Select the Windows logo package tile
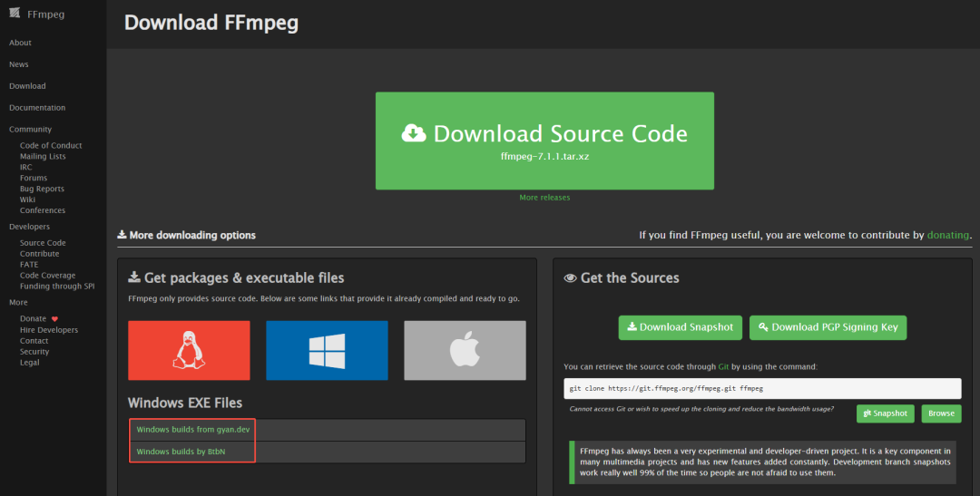Screen dimensions: 980x496 tap(327, 350)
